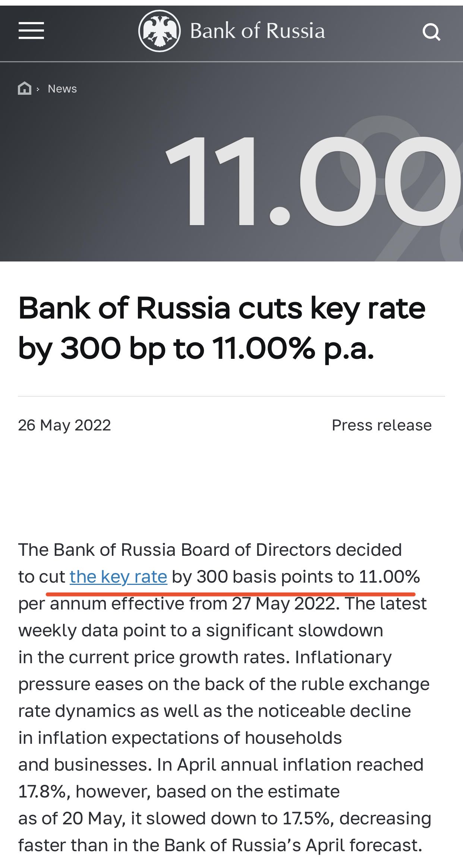
Task: Click the "27 May 2022" effective date text
Action: [x=285, y=604]
